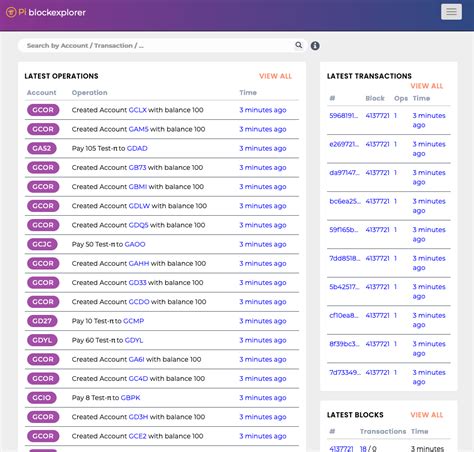This screenshot has height=452, width=474.
Task: Click the GDYL account badge
Action: point(42,340)
